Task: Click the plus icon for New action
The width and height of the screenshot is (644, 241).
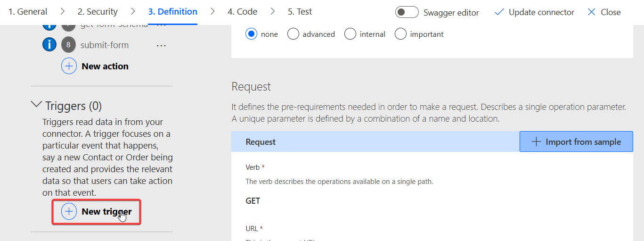Action: 69,66
